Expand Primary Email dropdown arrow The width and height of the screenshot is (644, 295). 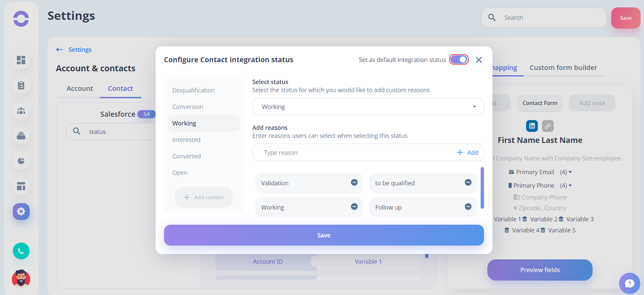tap(570, 172)
